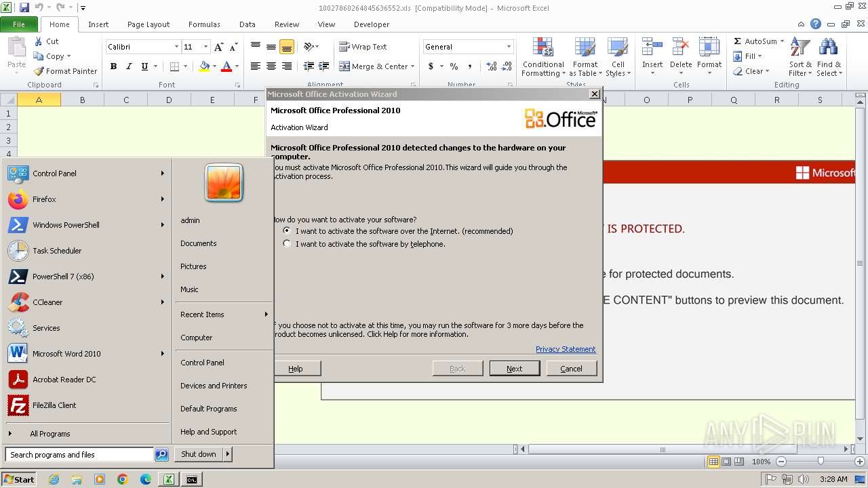Viewport: 868px width, 488px height.
Task: Increase font size with Grow Font
Action: coord(218,47)
